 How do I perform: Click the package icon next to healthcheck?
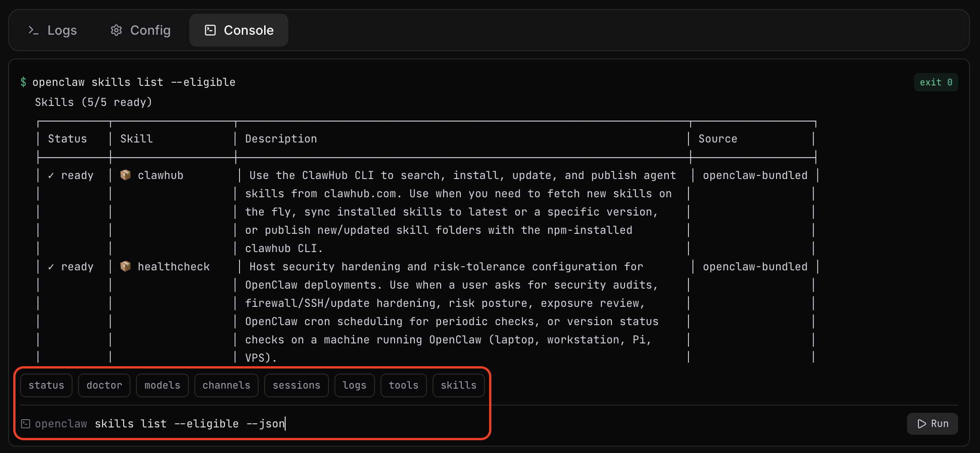pyautogui.click(x=125, y=266)
